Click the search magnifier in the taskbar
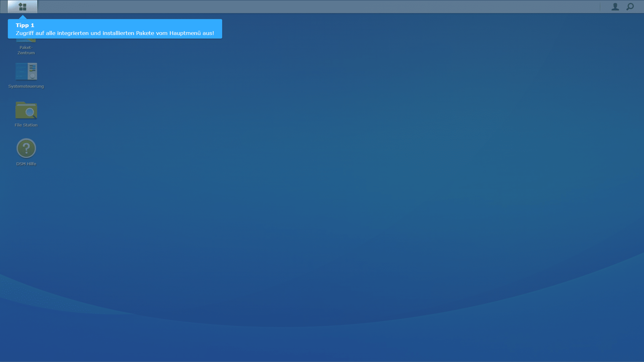The width and height of the screenshot is (644, 362). click(630, 7)
